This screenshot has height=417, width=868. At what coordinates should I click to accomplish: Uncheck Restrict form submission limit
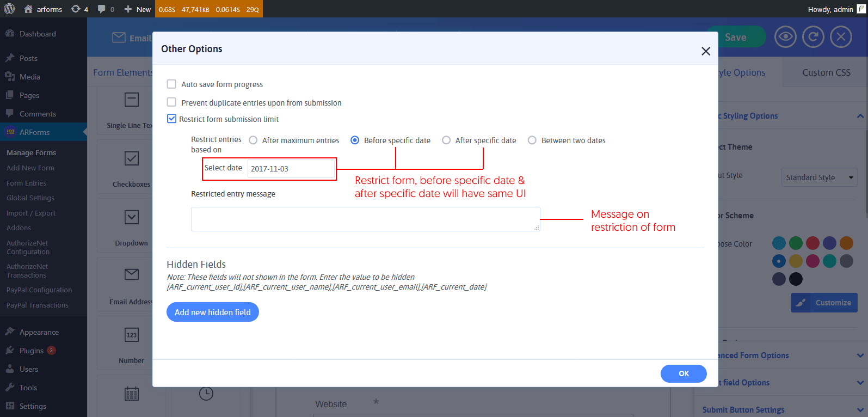coord(171,119)
